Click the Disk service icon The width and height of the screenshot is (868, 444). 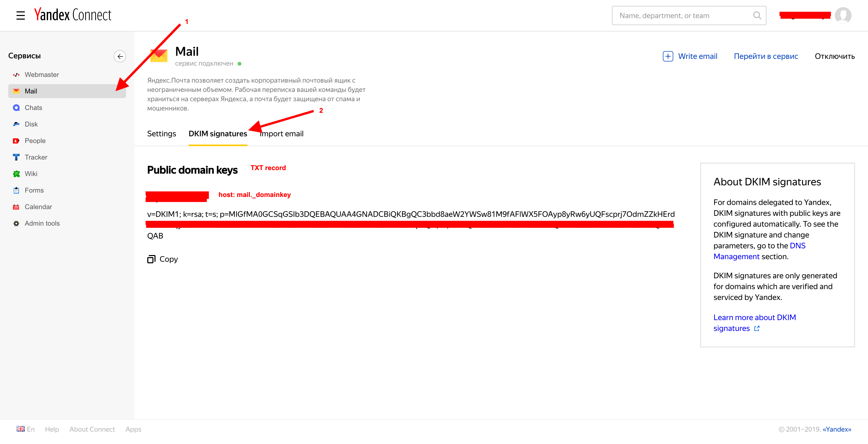point(16,124)
